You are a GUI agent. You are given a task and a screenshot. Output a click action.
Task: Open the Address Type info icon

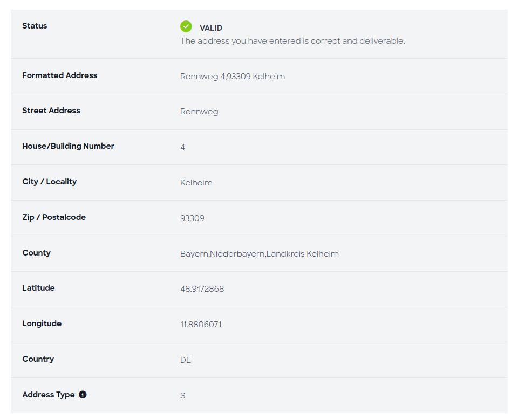(83, 394)
